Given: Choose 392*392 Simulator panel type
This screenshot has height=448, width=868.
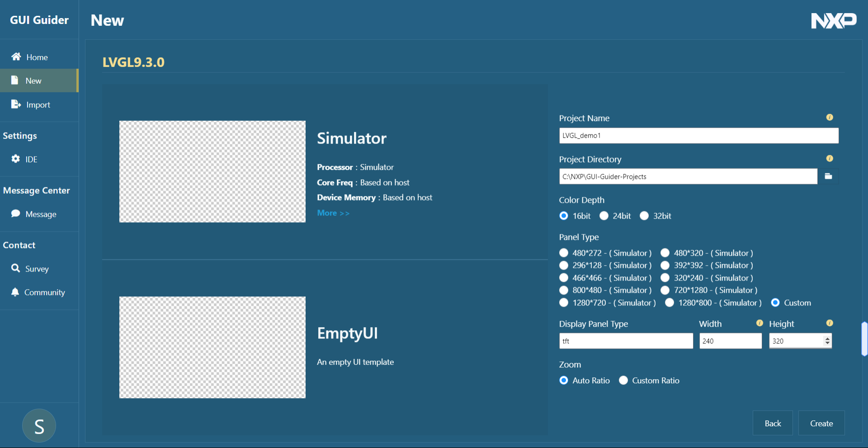Looking at the screenshot, I should (665, 265).
